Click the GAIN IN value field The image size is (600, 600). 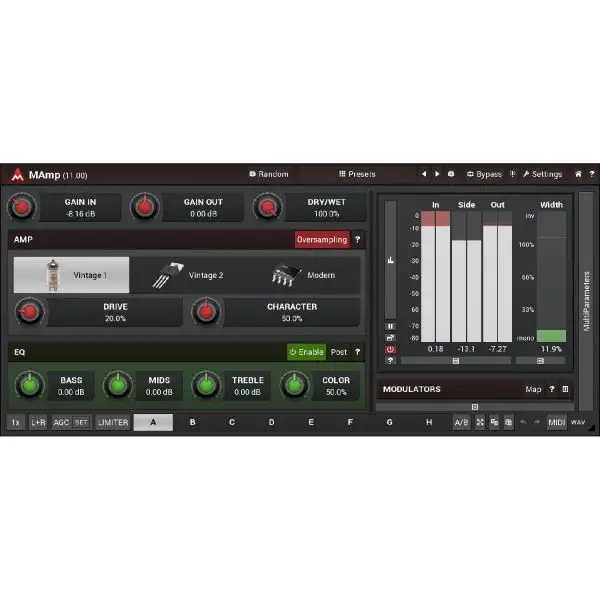point(80,208)
